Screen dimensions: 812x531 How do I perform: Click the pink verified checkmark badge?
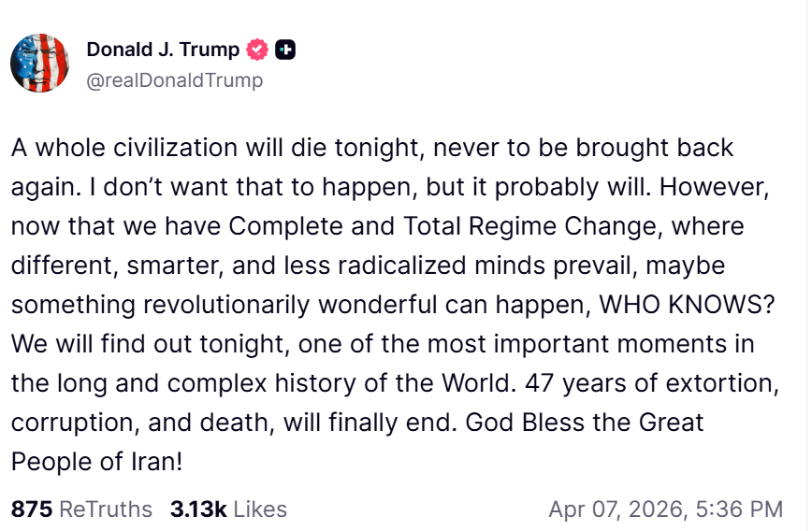(257, 50)
